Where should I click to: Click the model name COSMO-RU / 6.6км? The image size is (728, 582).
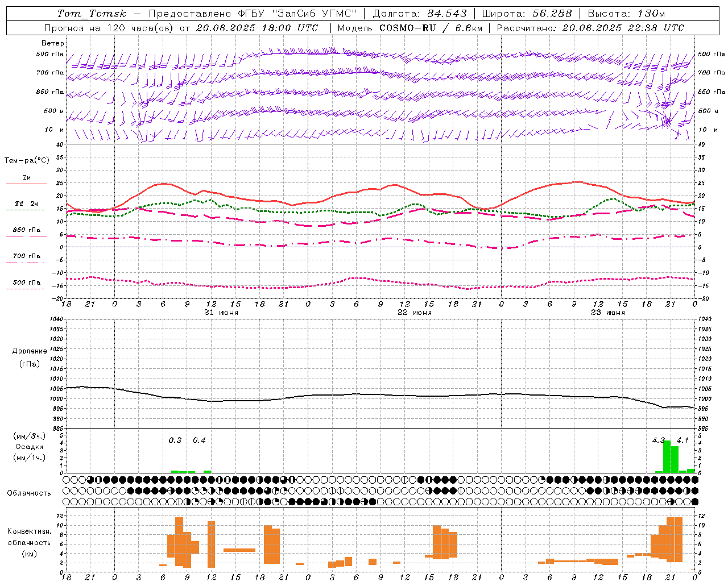[431, 28]
